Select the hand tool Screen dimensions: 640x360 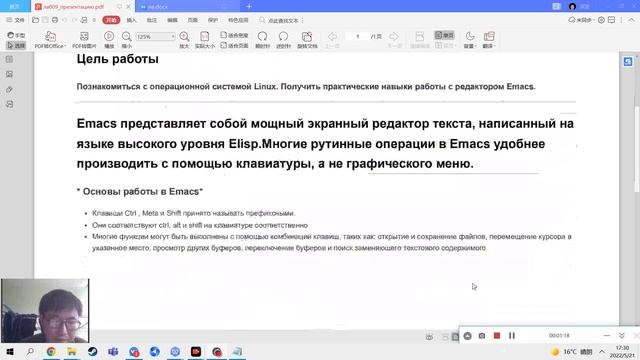(16, 35)
